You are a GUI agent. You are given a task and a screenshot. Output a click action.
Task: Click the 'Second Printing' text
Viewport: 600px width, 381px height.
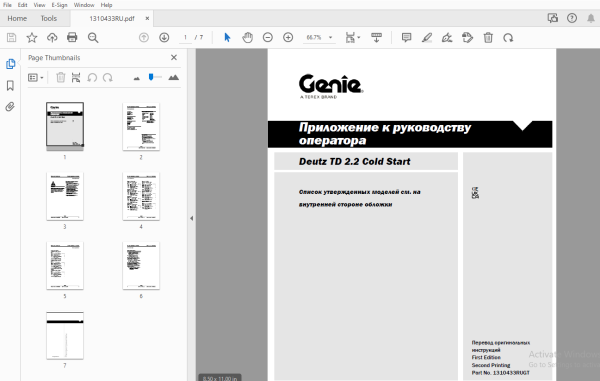coord(491,365)
